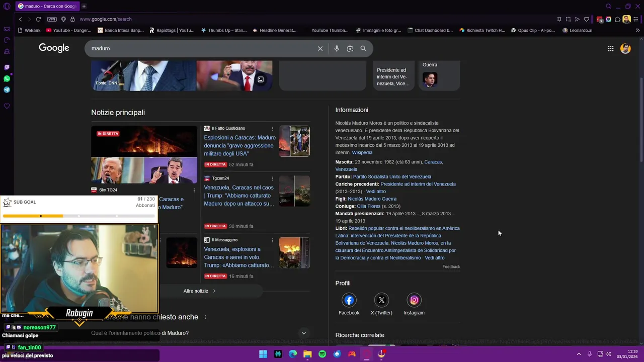
Task: Show hidden system tray icons chevron
Action: [x=579, y=354]
